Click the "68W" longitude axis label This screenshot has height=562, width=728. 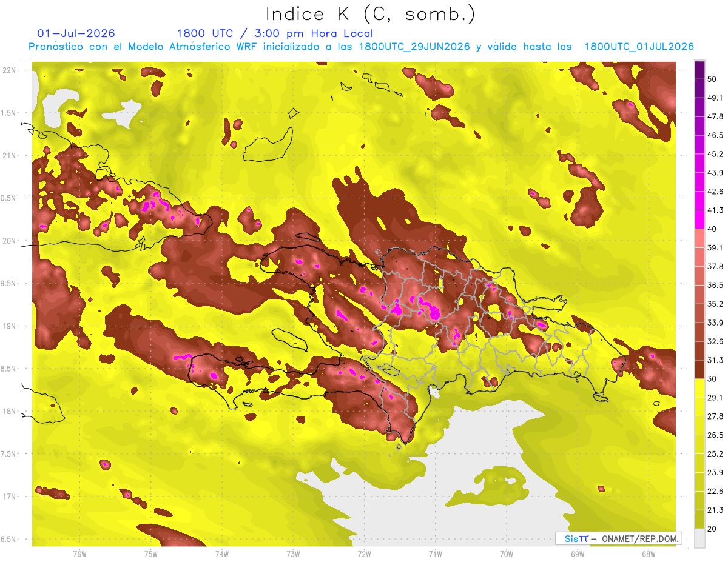click(x=648, y=554)
